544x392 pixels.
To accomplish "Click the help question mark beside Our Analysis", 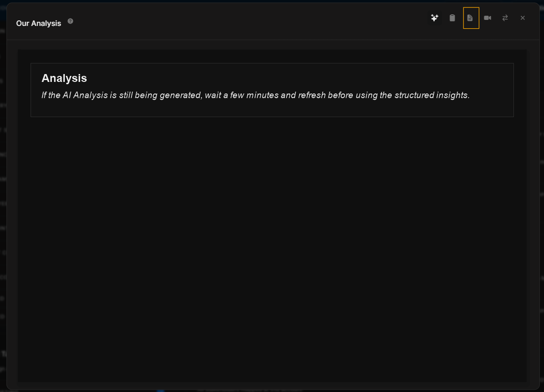I will [x=70, y=21].
